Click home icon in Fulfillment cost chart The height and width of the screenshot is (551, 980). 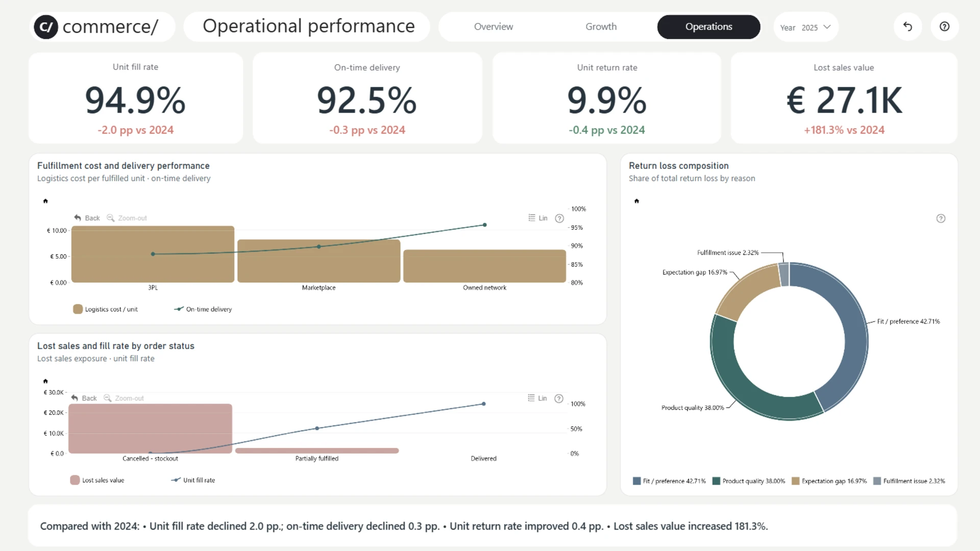click(x=45, y=201)
